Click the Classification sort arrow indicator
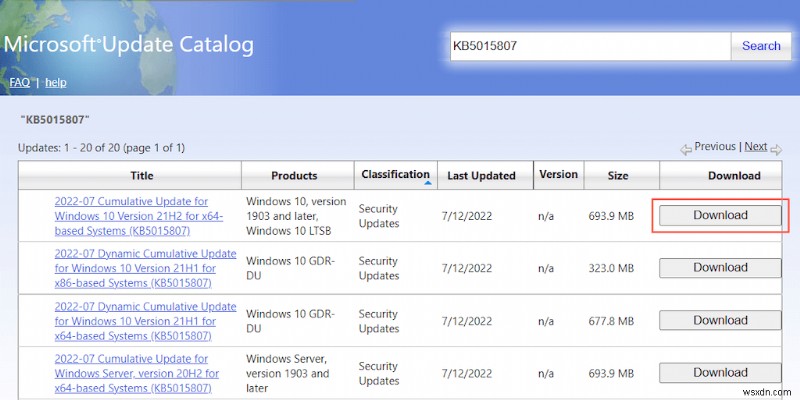 (428, 183)
